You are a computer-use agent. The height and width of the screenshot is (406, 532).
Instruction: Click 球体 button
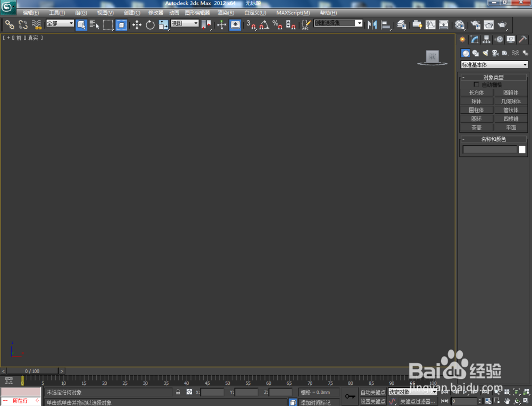[x=476, y=101]
